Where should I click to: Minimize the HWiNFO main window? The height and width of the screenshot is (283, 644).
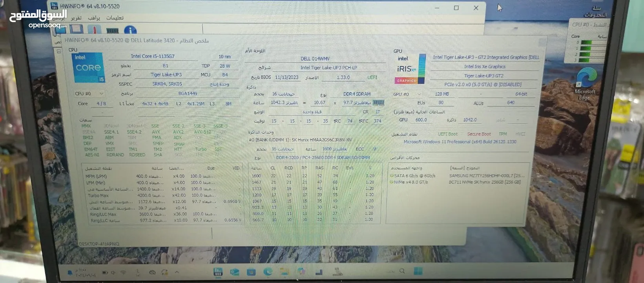click(x=437, y=8)
